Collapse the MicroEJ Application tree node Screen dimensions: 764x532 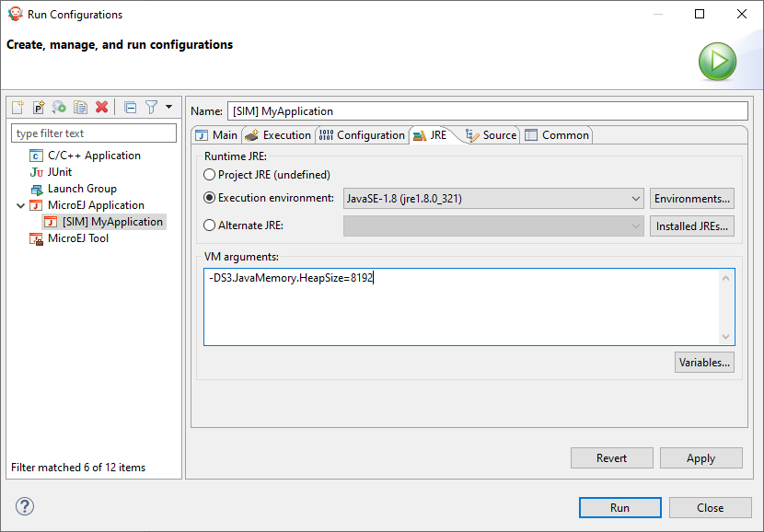tap(21, 205)
